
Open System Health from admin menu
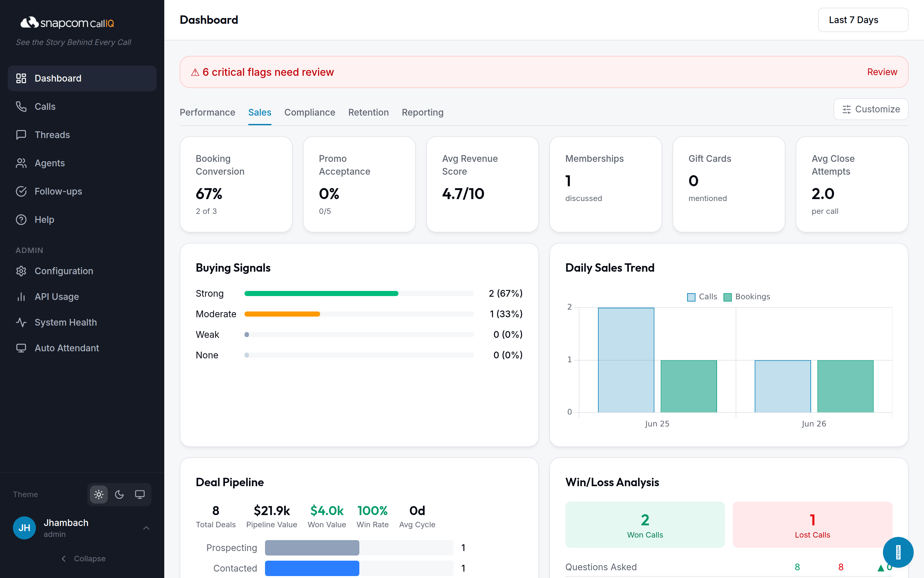82,322
